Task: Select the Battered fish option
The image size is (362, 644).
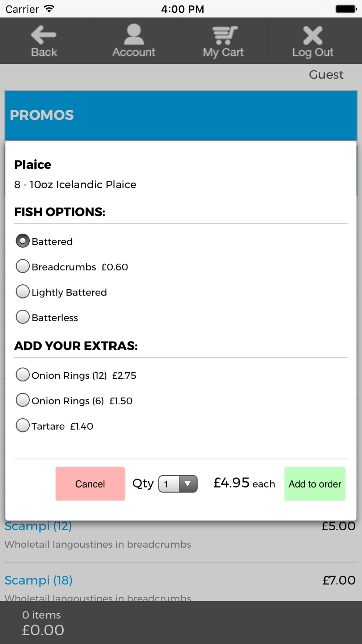Action: pyautogui.click(x=22, y=241)
